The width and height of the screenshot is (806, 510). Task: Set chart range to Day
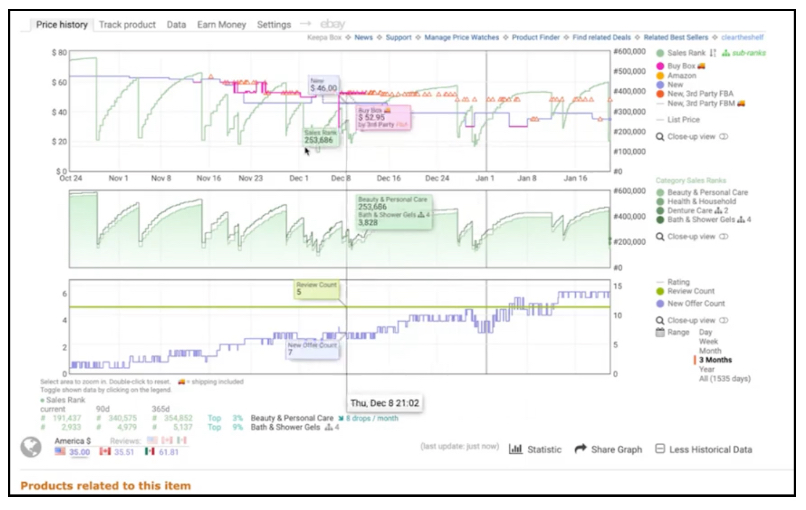705,332
